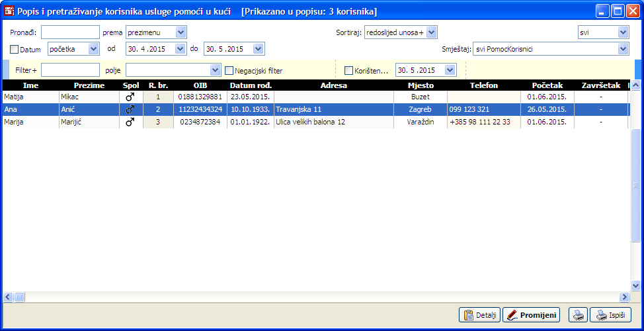Click the horizontal scrollbar right arrow
This screenshot has width=644, height=331.
pos(625,297)
